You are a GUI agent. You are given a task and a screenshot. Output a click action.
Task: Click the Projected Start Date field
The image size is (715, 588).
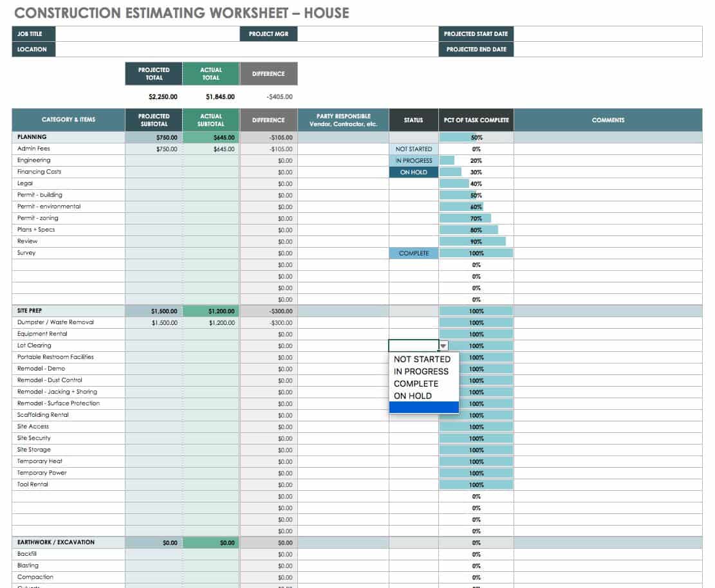point(608,33)
